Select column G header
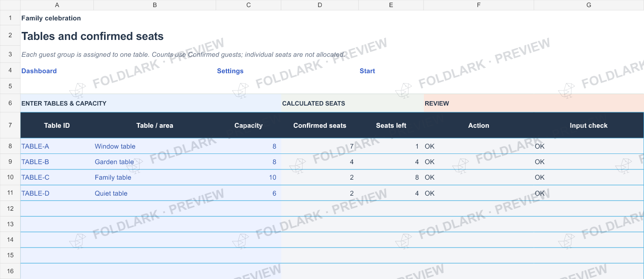Screen dimensions: 644x279 click(x=589, y=5)
